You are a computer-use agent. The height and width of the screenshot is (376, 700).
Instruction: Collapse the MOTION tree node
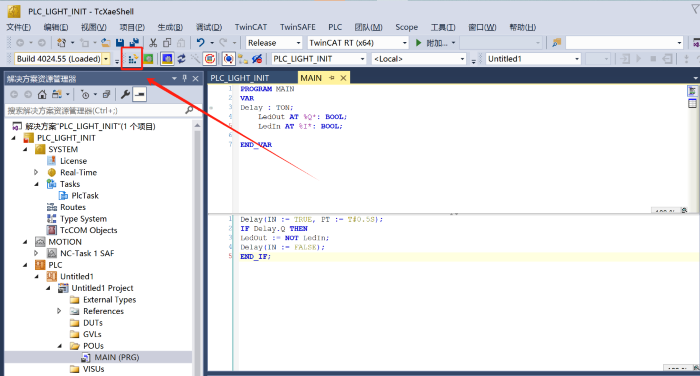click(25, 242)
